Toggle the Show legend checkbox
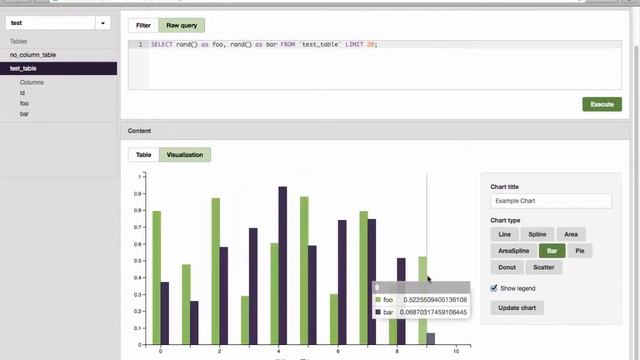This screenshot has width=640, height=360. tap(494, 288)
